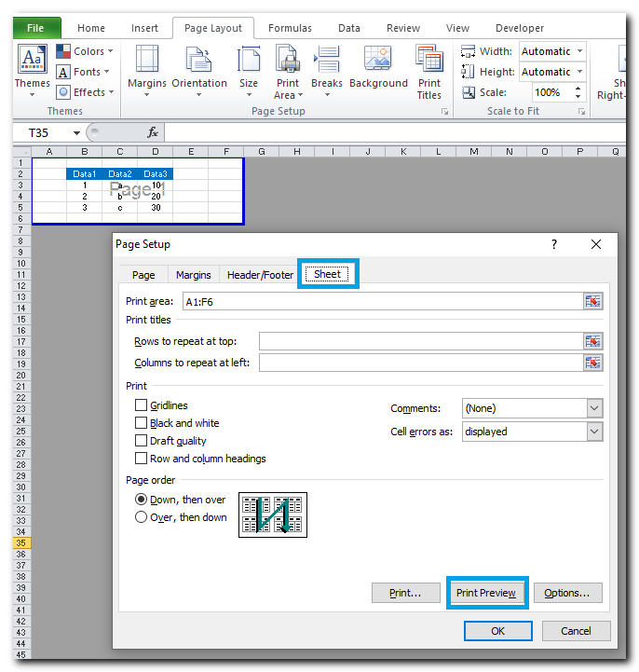639x672 pixels.
Task: Open the Formulas ribbon tab
Action: 290,28
